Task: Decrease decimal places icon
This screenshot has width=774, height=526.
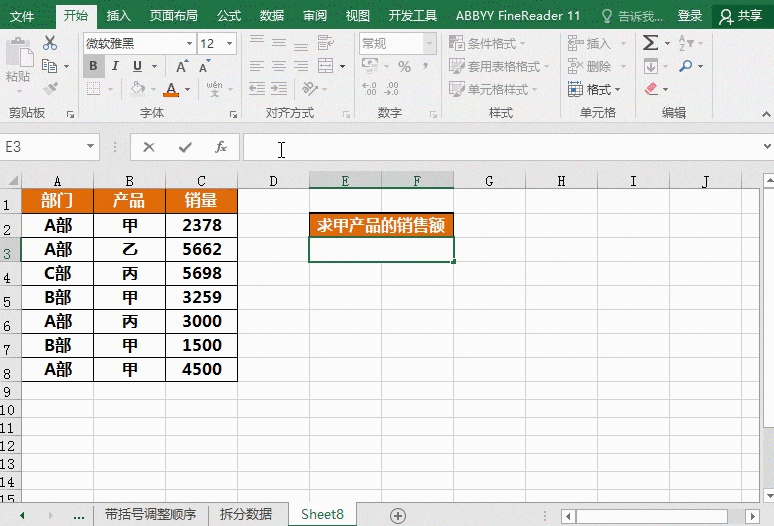Action: (391, 89)
